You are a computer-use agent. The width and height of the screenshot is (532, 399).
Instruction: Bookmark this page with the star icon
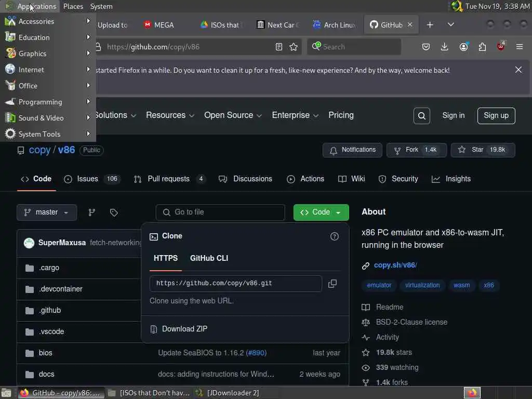tap(294, 47)
